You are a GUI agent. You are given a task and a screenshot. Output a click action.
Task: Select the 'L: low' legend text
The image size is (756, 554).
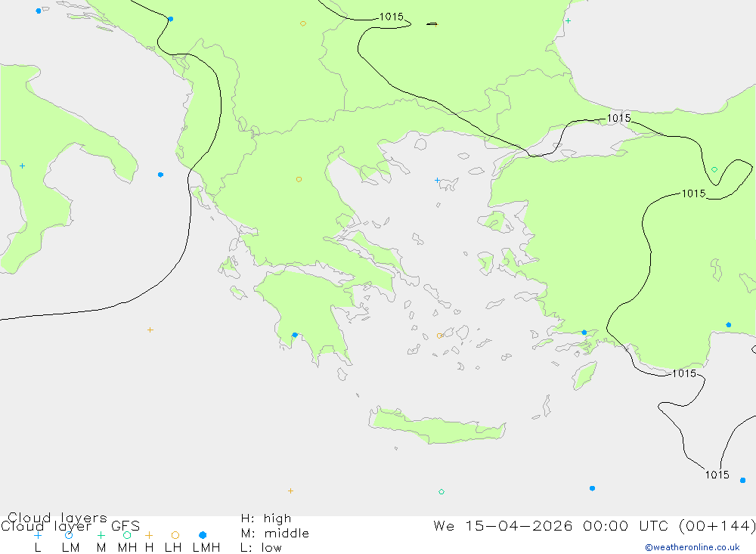261,548
